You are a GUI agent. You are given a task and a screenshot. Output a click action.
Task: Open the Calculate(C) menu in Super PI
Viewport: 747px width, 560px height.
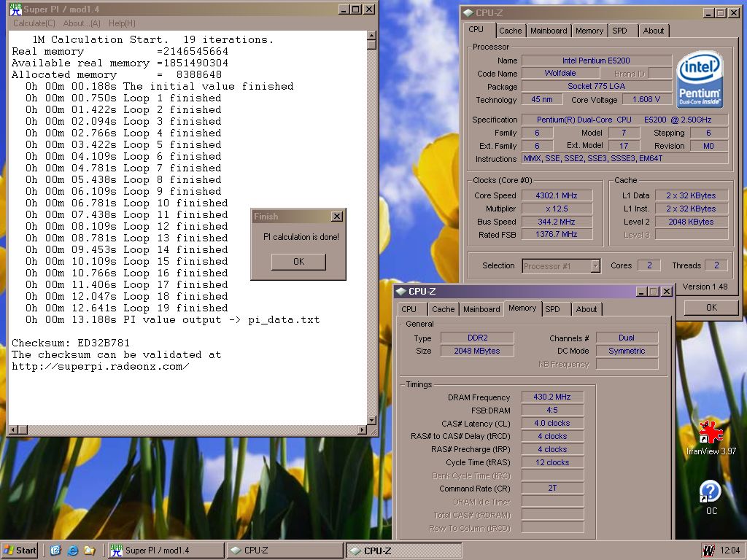point(34,23)
